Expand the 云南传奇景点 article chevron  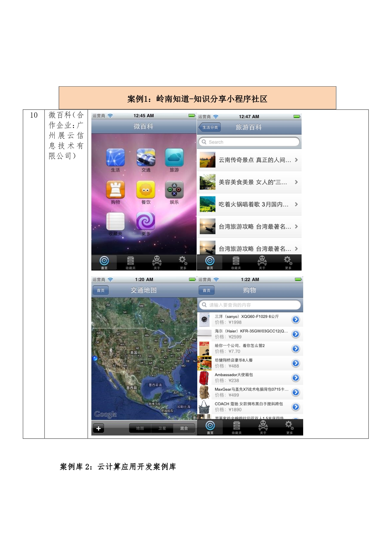(x=296, y=160)
